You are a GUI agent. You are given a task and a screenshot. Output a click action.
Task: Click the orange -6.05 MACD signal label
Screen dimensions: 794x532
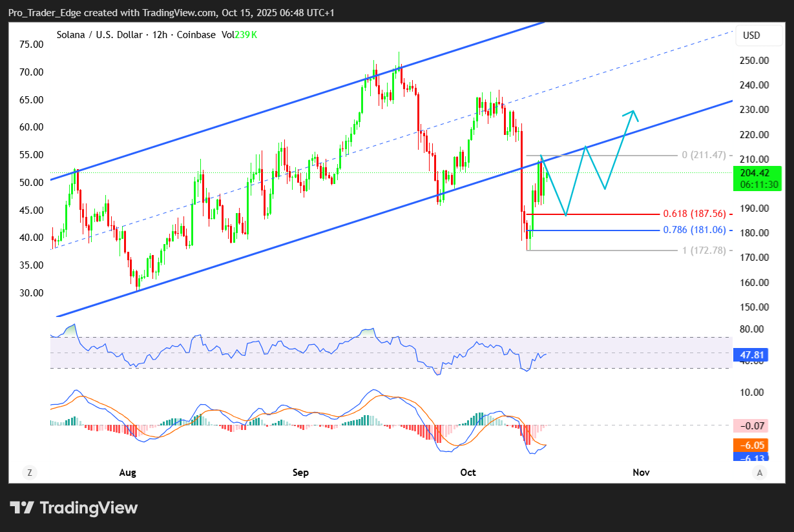point(750,445)
